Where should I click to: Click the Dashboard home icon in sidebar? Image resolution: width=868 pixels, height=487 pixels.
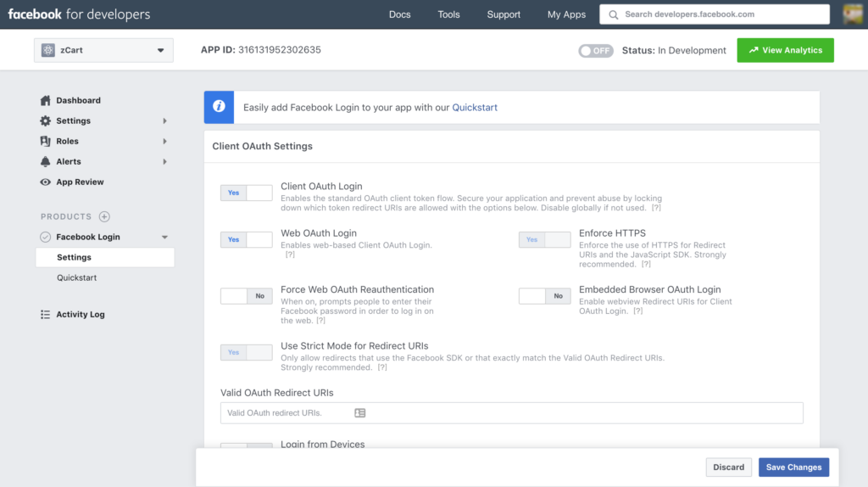pyautogui.click(x=46, y=100)
